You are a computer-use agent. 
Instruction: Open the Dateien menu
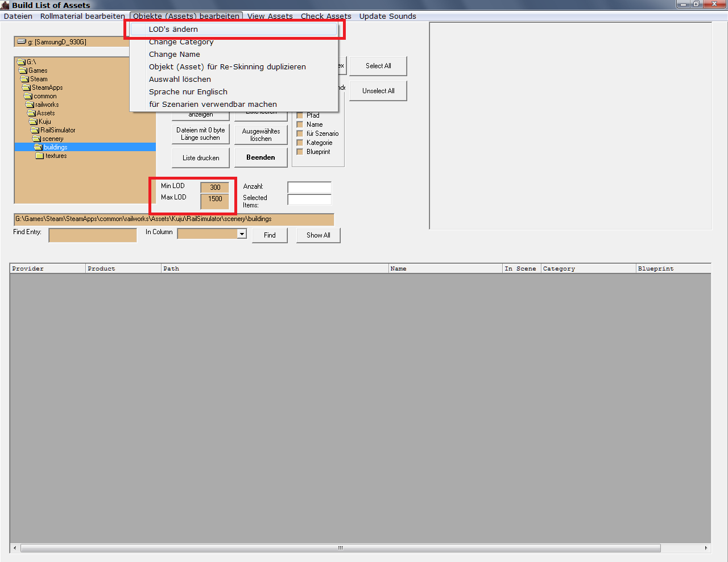18,16
